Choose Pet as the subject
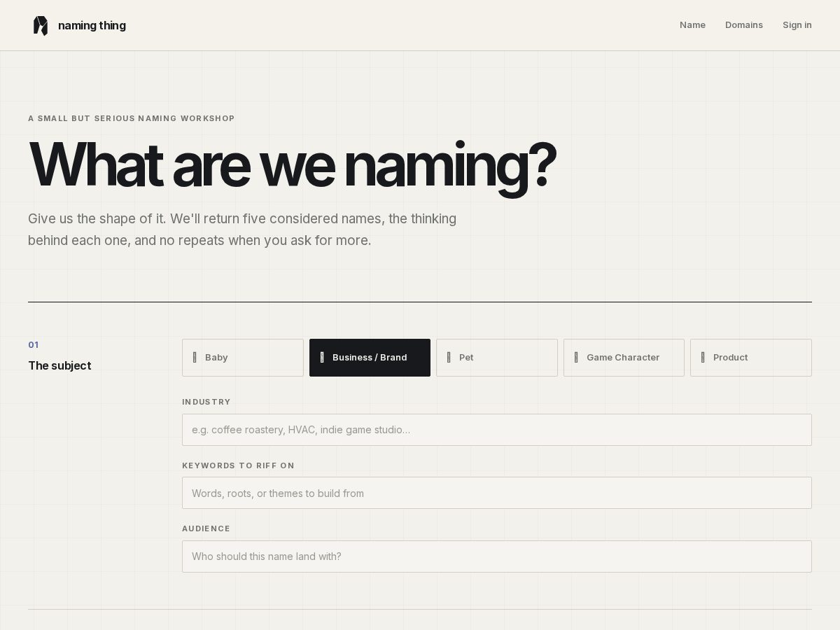This screenshot has width=840, height=630. (497, 358)
